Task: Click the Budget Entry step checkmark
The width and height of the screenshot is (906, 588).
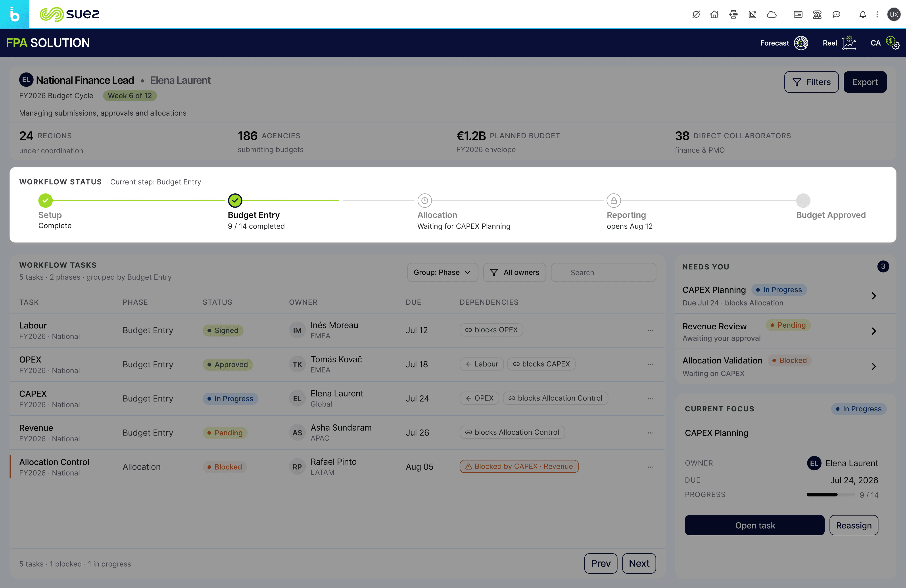Action: [x=235, y=200]
